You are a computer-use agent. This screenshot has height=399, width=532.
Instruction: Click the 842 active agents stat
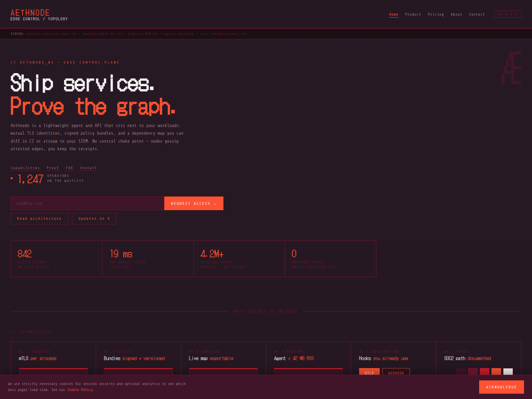(x=57, y=259)
